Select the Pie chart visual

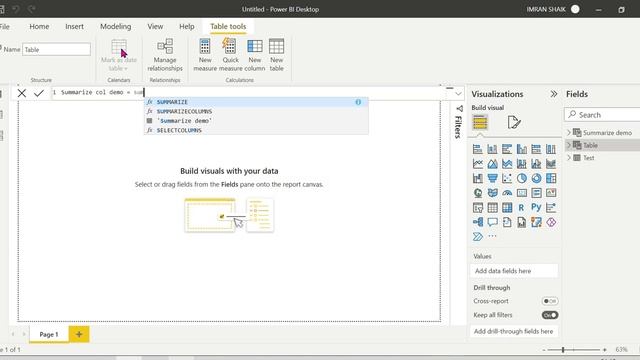[x=522, y=178]
